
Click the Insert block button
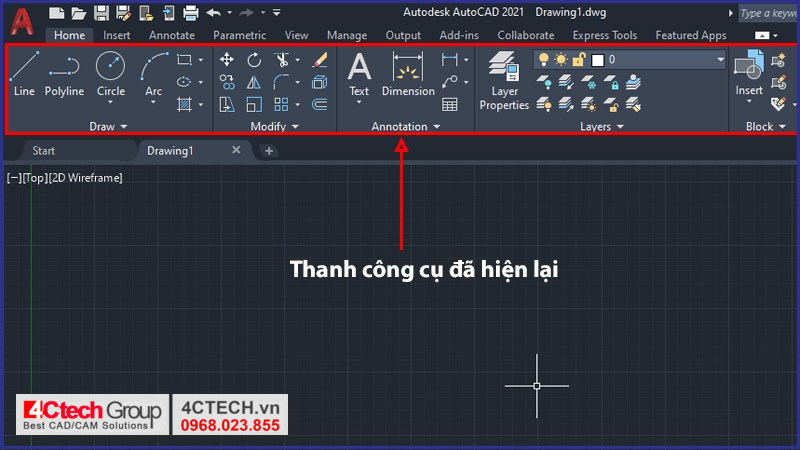(x=749, y=72)
